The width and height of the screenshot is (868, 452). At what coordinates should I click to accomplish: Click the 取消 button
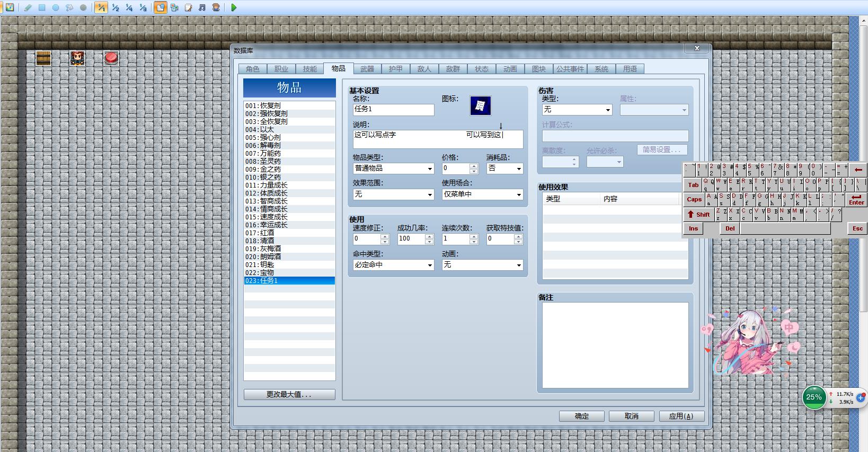pyautogui.click(x=632, y=416)
